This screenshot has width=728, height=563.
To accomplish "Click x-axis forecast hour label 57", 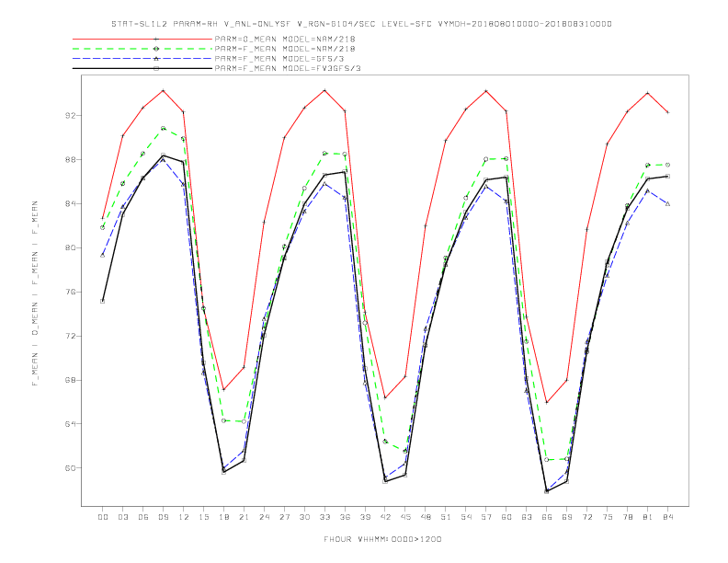I will pos(486,517).
